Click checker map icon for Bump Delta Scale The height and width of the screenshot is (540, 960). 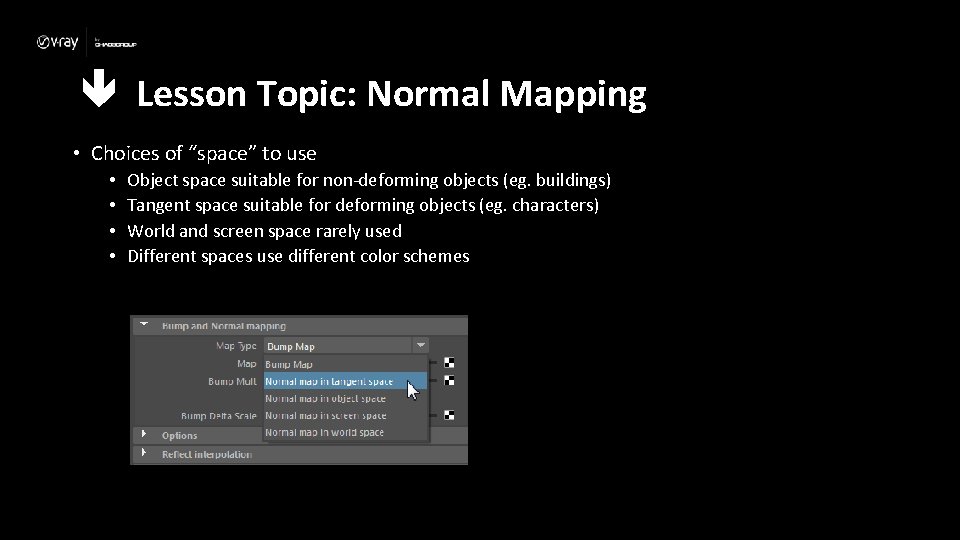pyautogui.click(x=449, y=415)
